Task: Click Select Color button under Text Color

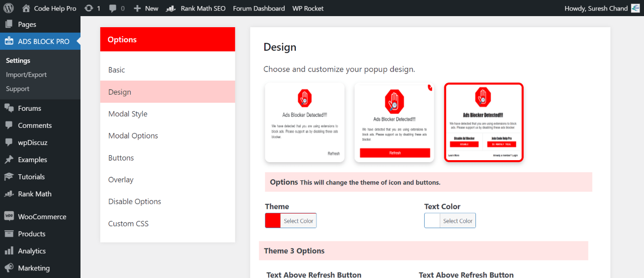Action: [x=458, y=221]
